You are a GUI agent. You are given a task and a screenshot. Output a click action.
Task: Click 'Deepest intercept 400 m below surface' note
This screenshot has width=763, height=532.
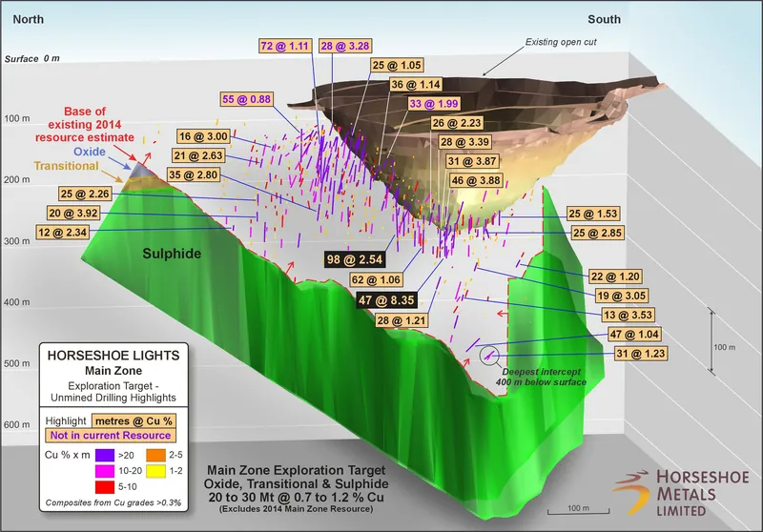click(541, 377)
